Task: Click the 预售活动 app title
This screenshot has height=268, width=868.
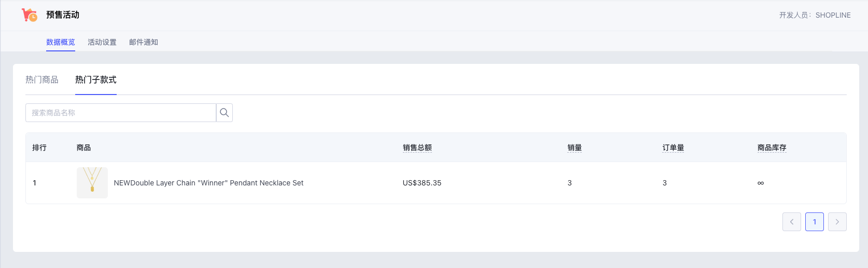Action: [63, 15]
